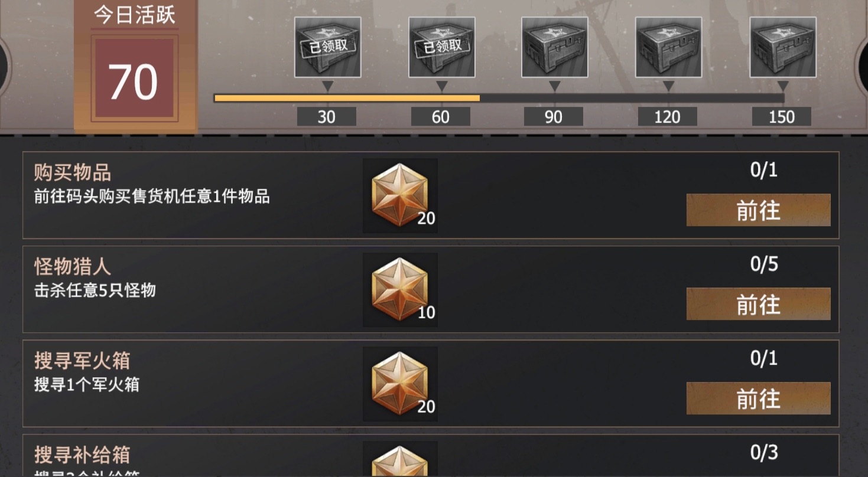The image size is (868, 477).
Task: Select the 30 milestone label
Action: [x=326, y=117]
